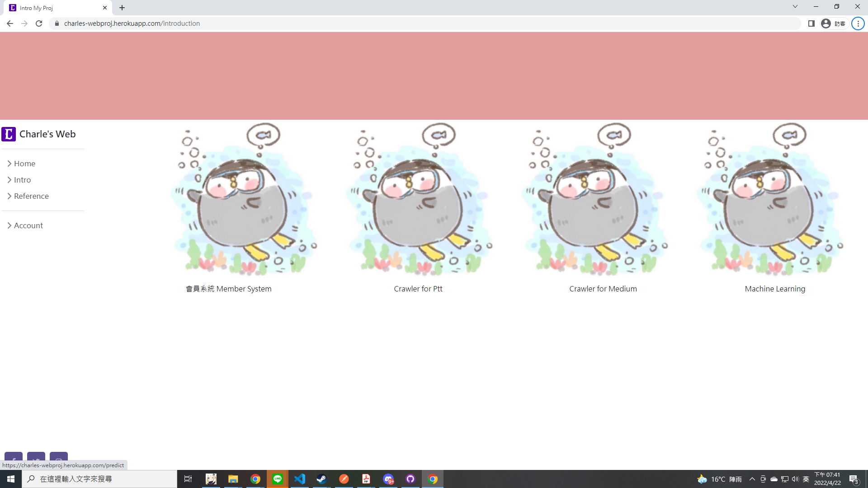Click the Windows taskbar search box

99,479
